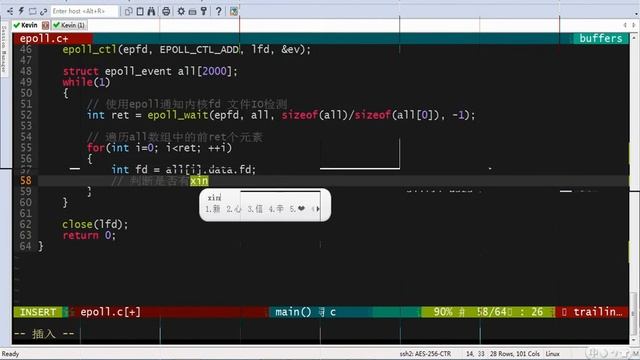Viewport: 640px width, 360px height.
Task: Click 28 Rows, 101 Cols status entry
Action: pyautogui.click(x=514, y=354)
